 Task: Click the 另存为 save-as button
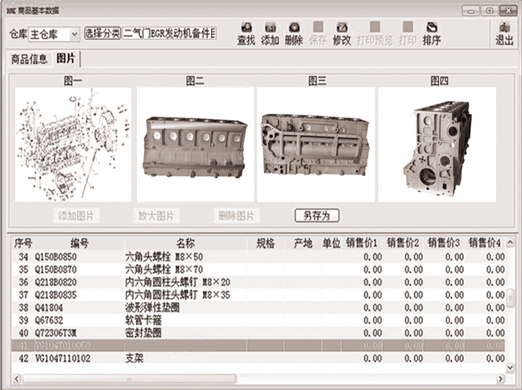(x=317, y=216)
